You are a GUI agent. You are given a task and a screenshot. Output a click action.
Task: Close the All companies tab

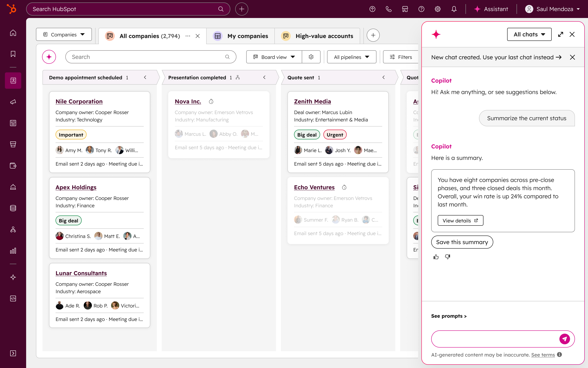(x=198, y=36)
